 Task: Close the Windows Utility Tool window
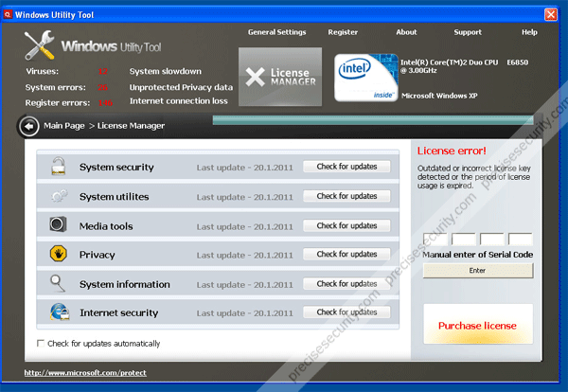click(551, 14)
